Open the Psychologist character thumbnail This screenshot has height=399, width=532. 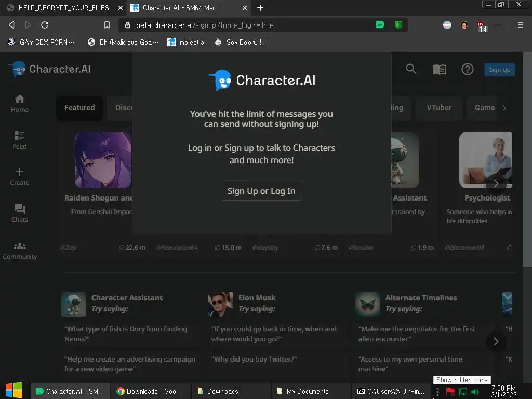pos(486,160)
